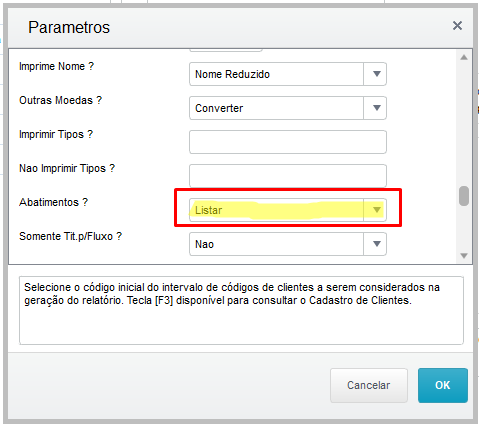Viewport: 479px width, 424px height.
Task: Click the highlighted Listar combo box value
Action: click(x=208, y=210)
